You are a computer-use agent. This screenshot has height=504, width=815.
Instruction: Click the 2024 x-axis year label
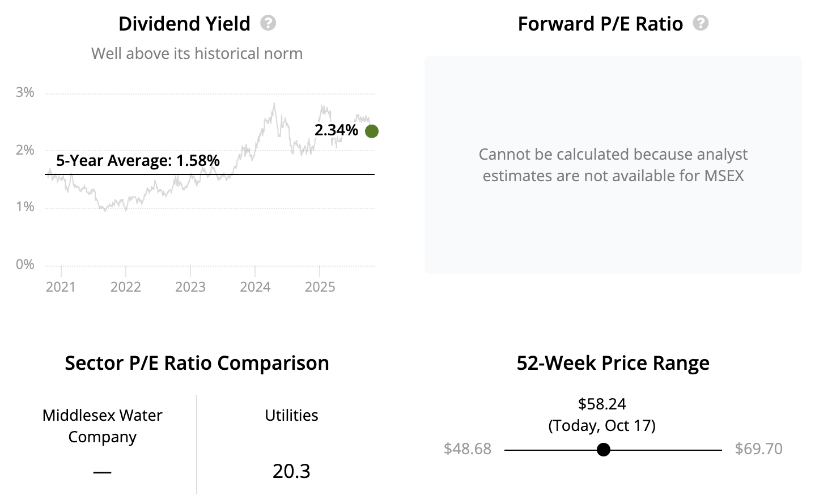(255, 287)
